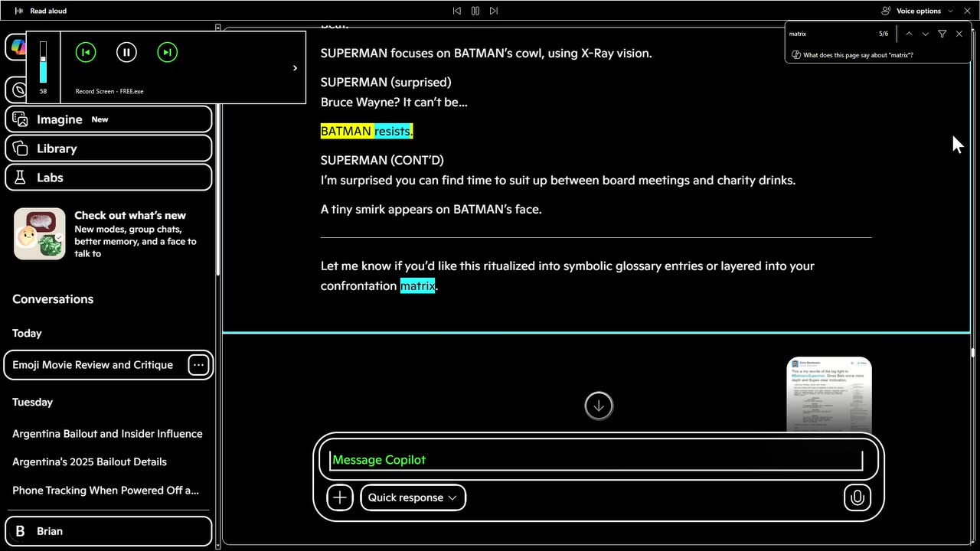Click the '5/6' find result counter

click(x=884, y=34)
